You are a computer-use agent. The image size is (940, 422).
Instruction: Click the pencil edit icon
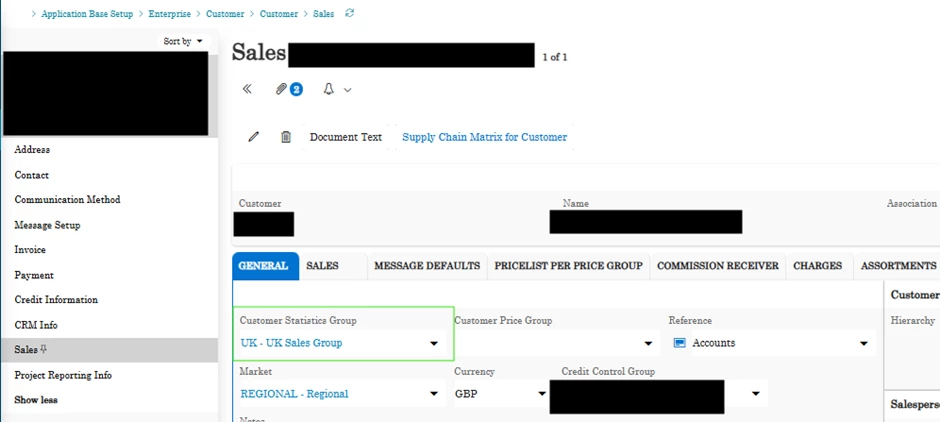[x=254, y=137]
